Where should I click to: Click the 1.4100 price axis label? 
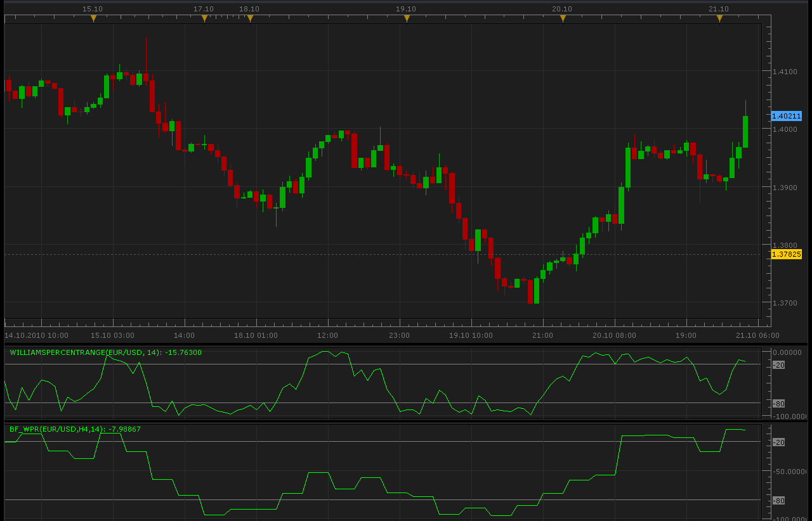[x=785, y=72]
